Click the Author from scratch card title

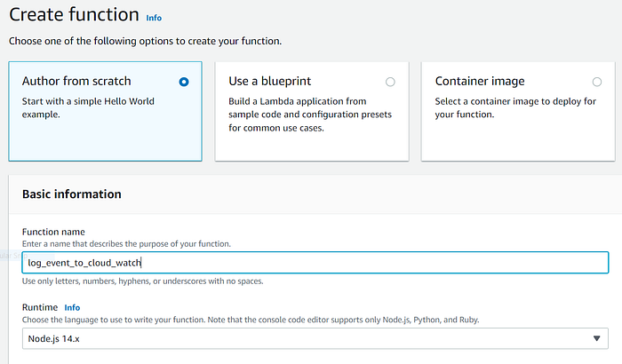pyautogui.click(x=76, y=81)
